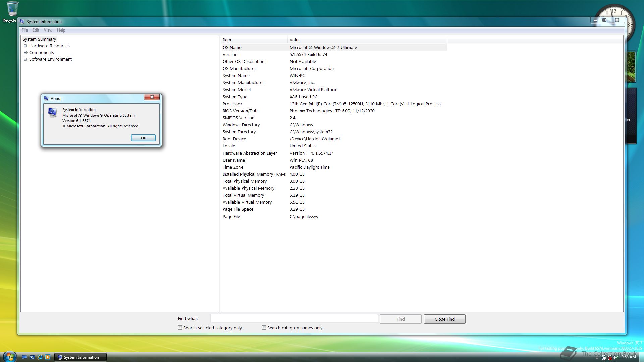Select the System Manufacturer row
The image size is (644, 362).
334,83
